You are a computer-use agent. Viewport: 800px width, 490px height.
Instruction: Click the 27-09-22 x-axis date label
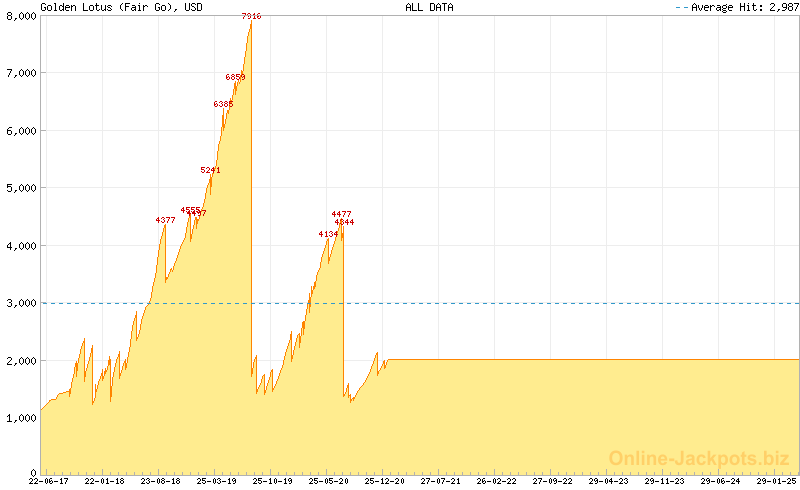pos(552,481)
